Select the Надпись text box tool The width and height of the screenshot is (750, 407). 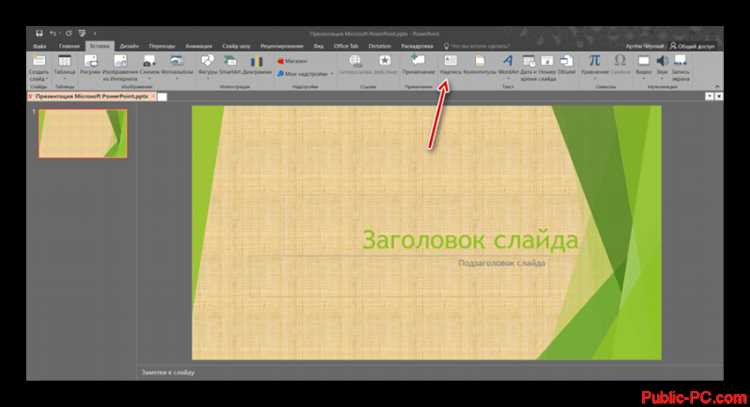pos(450,64)
